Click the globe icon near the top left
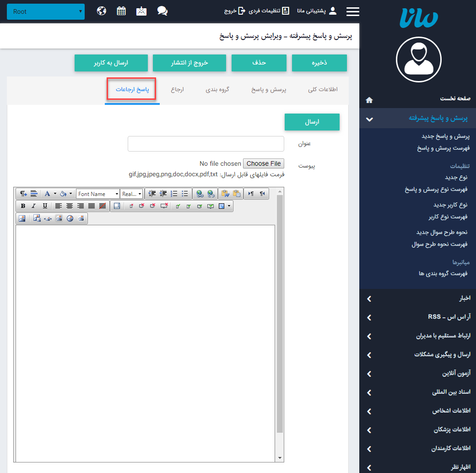Viewport: 476px width, 473px height. 101,11
